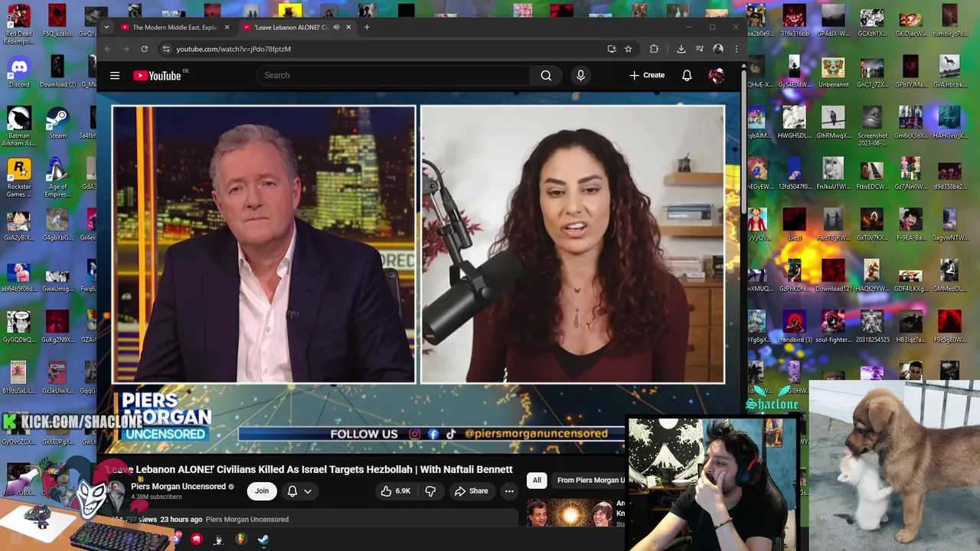Open more actions ellipsis under the video
980x551 pixels.
pyautogui.click(x=509, y=491)
